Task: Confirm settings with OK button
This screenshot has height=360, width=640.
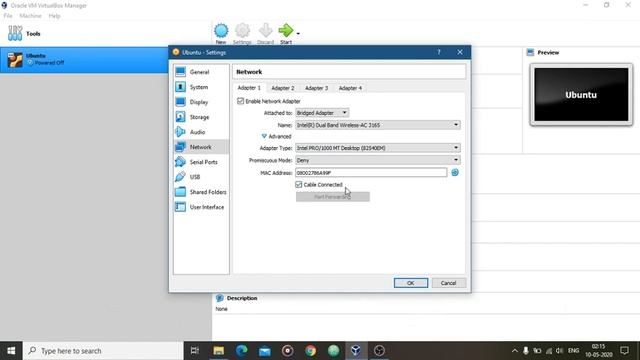Action: (411, 283)
